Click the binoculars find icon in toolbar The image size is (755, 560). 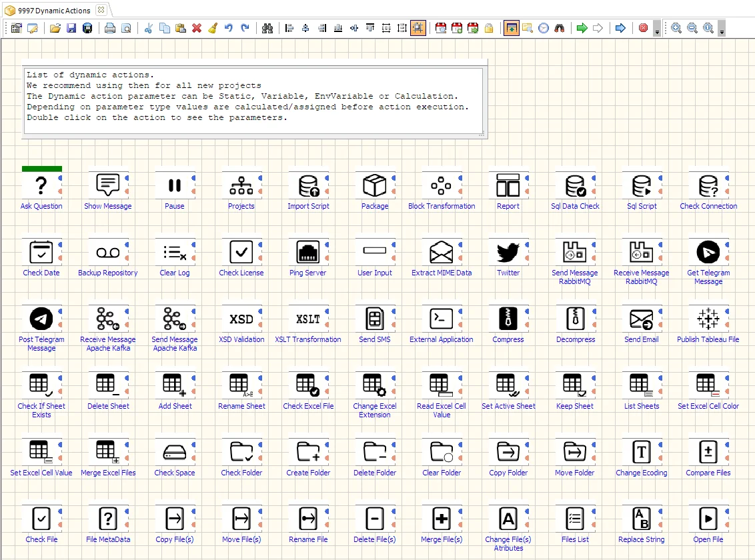[267, 29]
